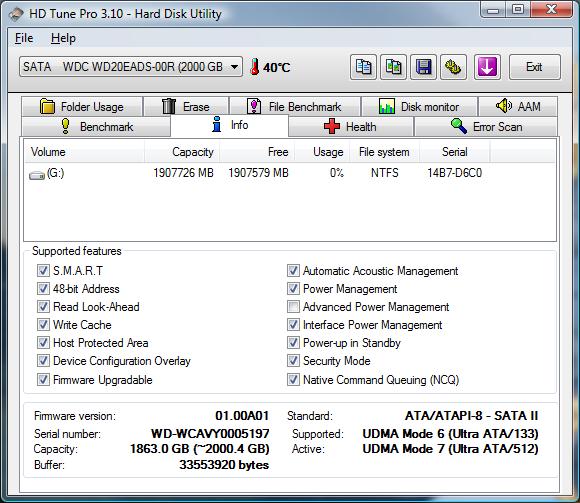The image size is (580, 503).
Task: Click the File Benchmark tab's bulb icon
Action: (x=254, y=106)
